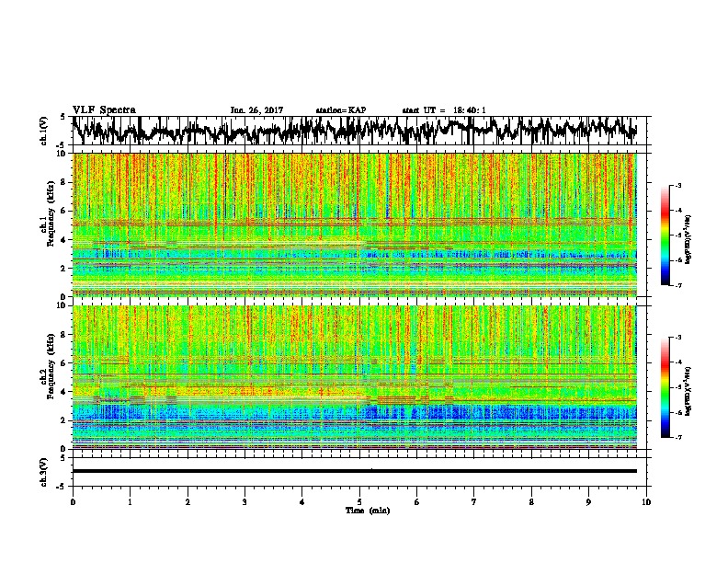Viewport: 728px width, 563px height.
Task: Click time axis tick label "1"
Action: (130, 502)
